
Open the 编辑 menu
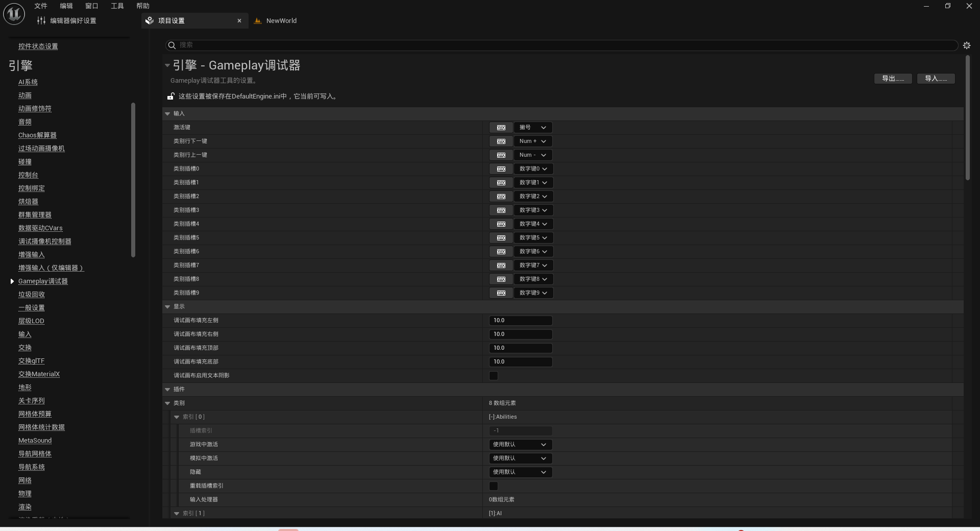coord(66,6)
